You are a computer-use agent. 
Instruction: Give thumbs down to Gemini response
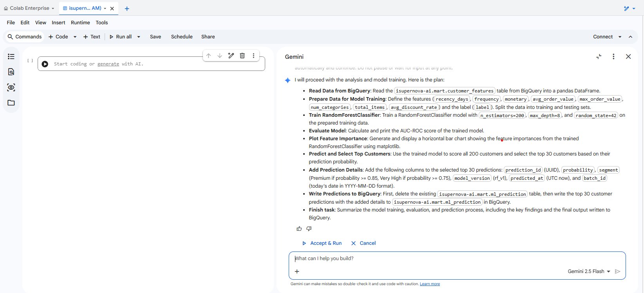click(309, 229)
